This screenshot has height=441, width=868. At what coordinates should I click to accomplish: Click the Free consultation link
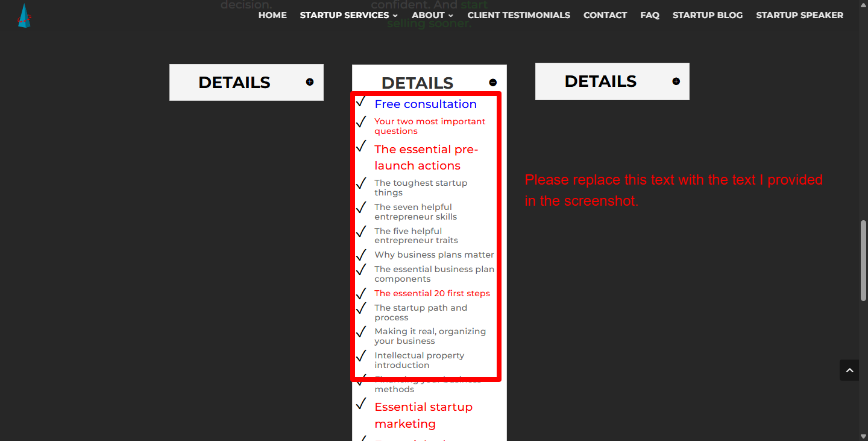point(426,104)
